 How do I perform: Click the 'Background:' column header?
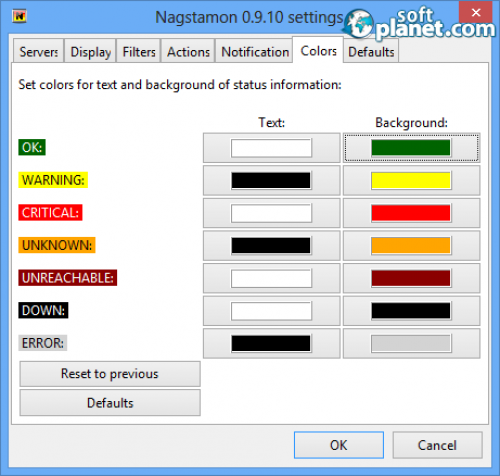[x=411, y=122]
